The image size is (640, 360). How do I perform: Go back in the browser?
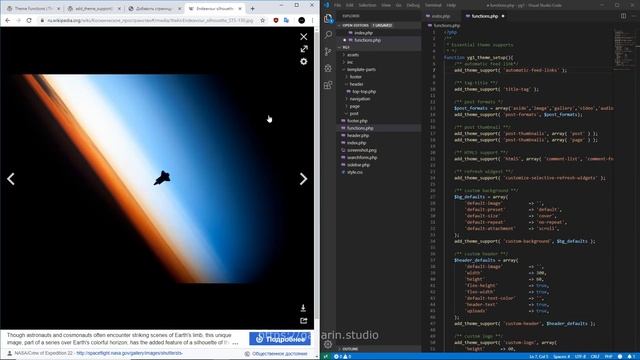8,20
